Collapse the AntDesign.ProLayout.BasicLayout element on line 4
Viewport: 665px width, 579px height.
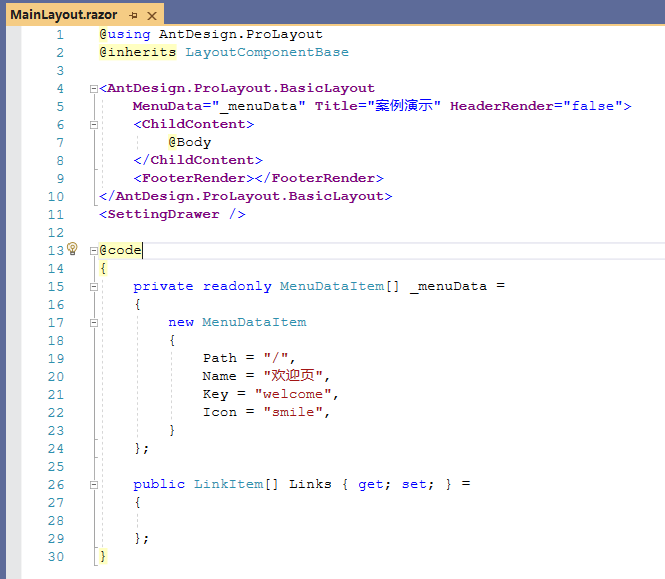(94, 89)
